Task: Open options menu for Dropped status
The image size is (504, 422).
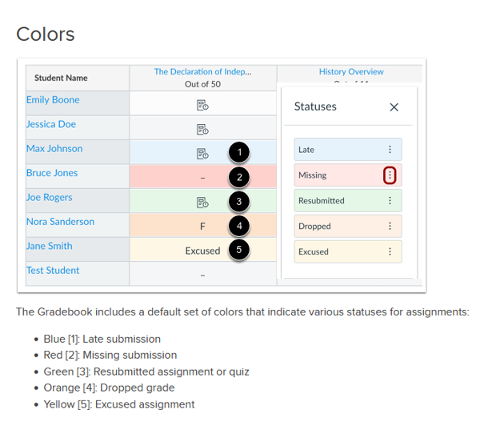Action: (390, 227)
